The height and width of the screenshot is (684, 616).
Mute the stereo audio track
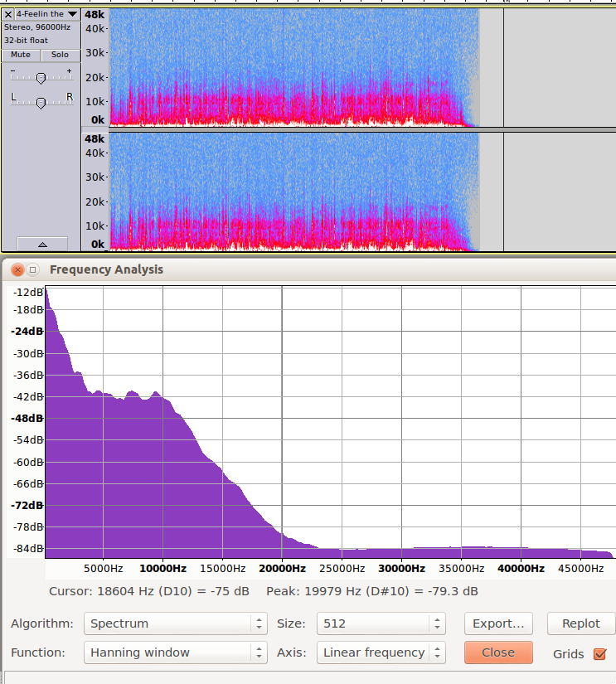click(x=21, y=55)
